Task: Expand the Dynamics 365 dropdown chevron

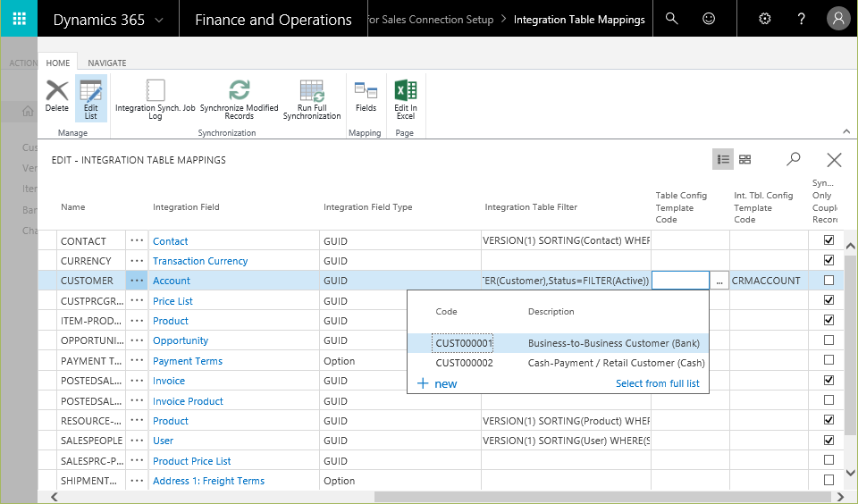Action: pos(159,21)
